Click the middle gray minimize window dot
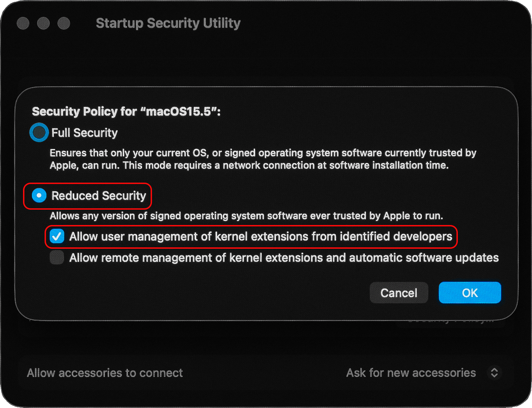This screenshot has width=532, height=408. point(43,23)
